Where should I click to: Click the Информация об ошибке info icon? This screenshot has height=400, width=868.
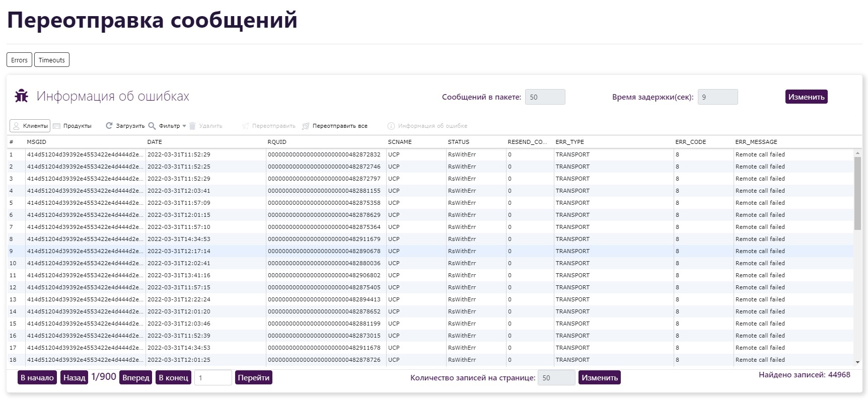click(391, 126)
